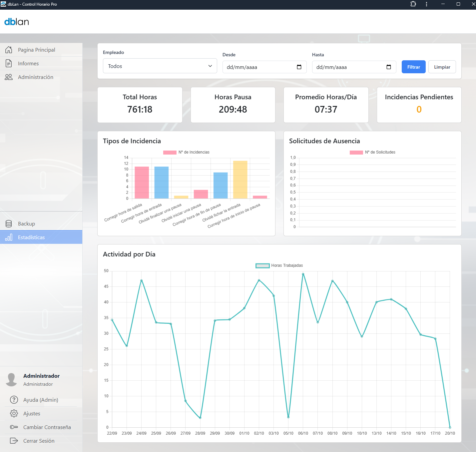
Task: Click the document icon next to Informes
Action: [x=9, y=64]
